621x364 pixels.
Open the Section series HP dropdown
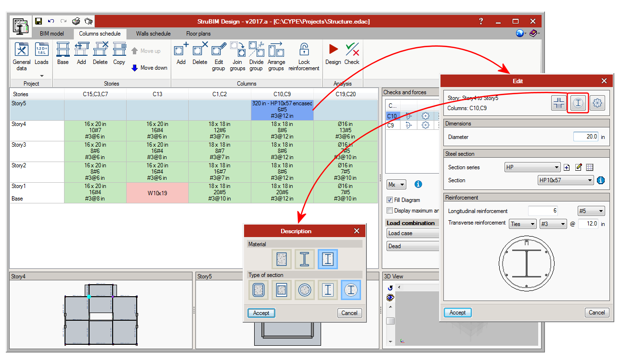pyautogui.click(x=532, y=167)
